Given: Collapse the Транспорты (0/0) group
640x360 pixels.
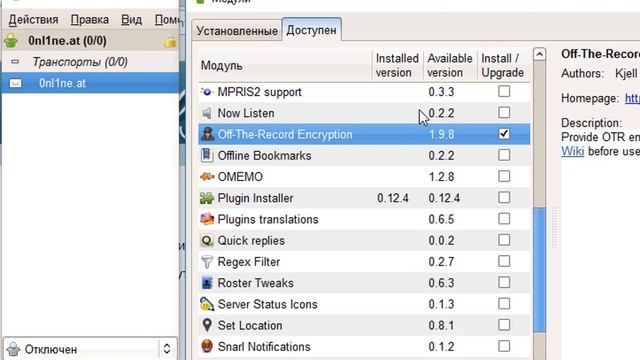Looking at the screenshot, I should point(15,62).
